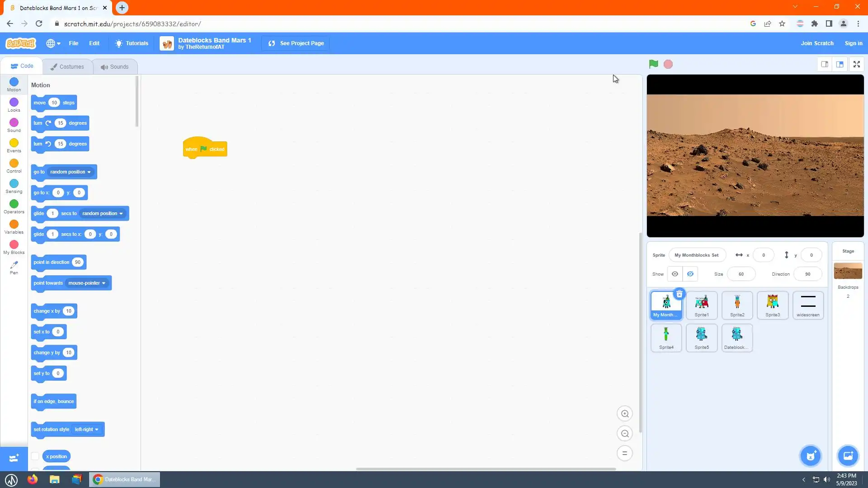Image resolution: width=868 pixels, height=488 pixels.
Task: Show the sprite with eye icon
Action: pyautogui.click(x=675, y=274)
